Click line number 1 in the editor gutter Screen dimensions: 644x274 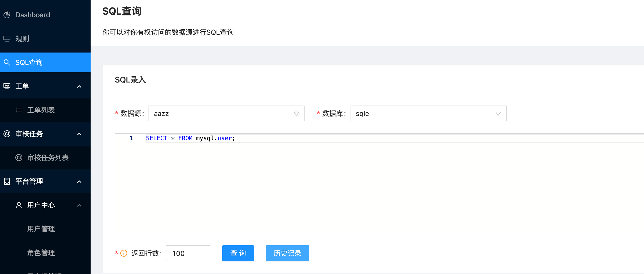click(x=131, y=138)
